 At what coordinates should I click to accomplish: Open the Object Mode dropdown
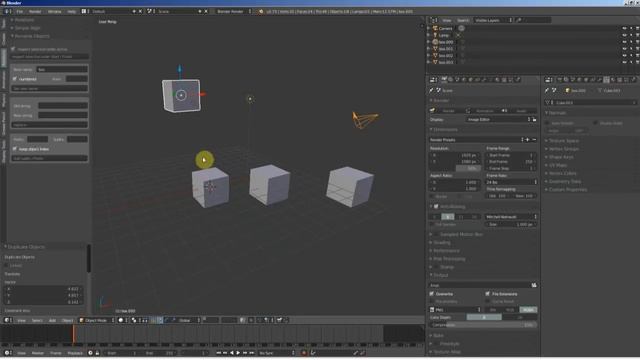pos(96,320)
